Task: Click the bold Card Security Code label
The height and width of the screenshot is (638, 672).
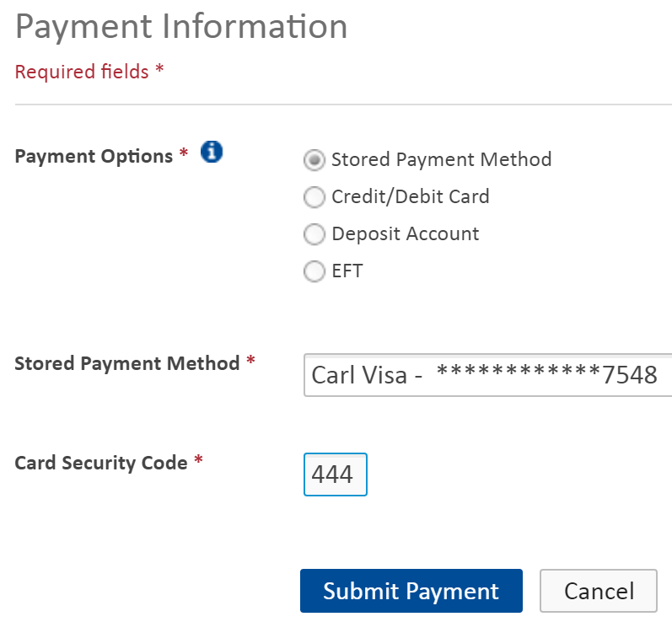Action: 101,463
